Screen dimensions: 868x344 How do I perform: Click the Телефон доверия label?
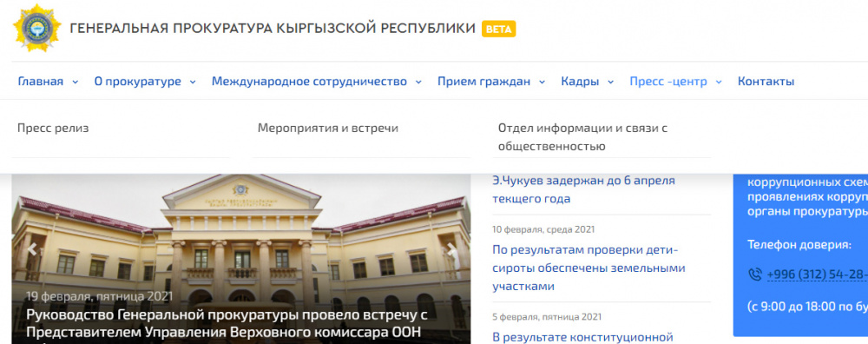point(799,244)
